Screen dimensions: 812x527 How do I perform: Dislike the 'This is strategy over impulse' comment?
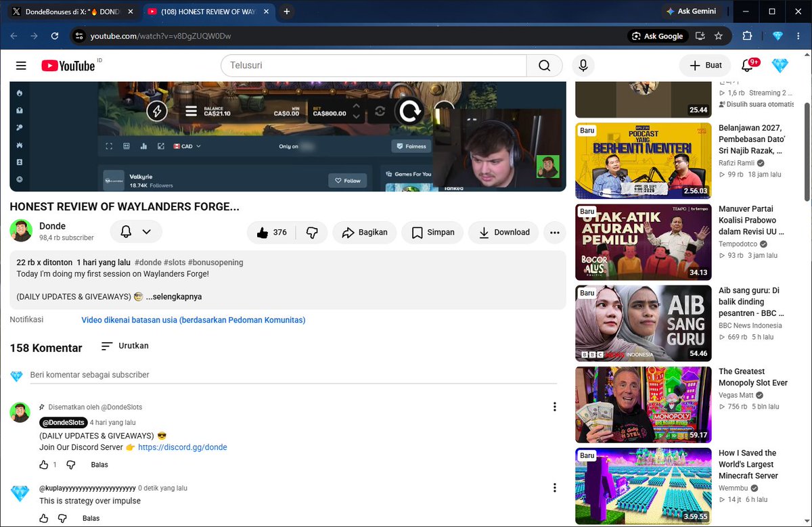pos(62,518)
